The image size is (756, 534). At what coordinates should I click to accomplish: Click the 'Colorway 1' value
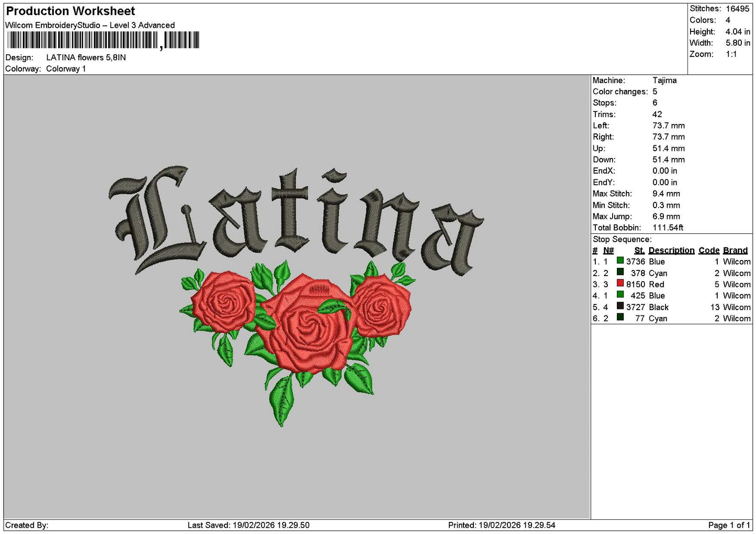(x=66, y=69)
